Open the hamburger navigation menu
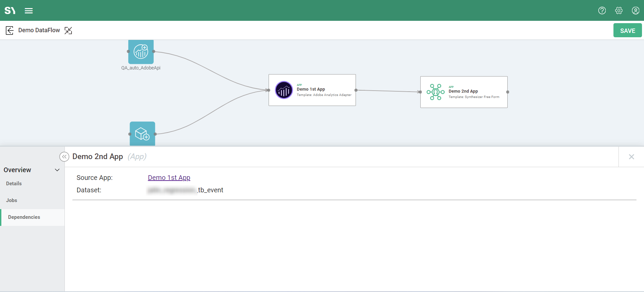The image size is (644, 292). coord(29,11)
